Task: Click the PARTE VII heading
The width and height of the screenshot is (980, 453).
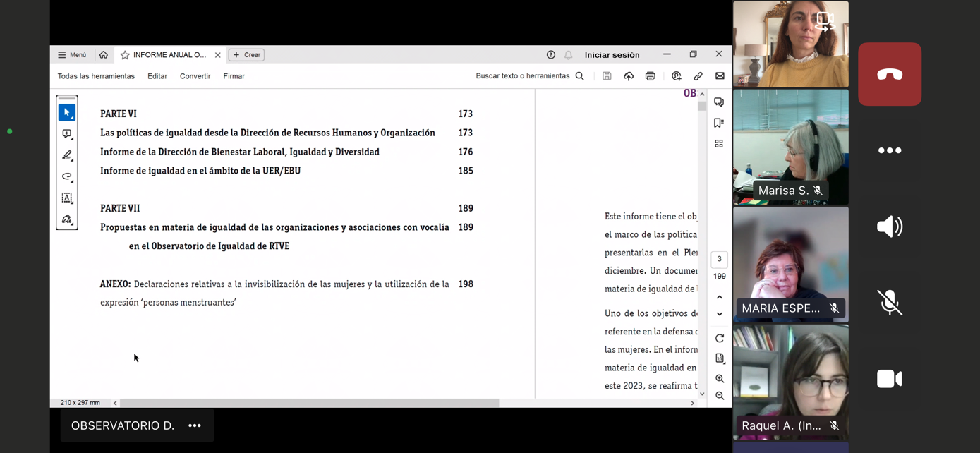Action: pos(120,208)
